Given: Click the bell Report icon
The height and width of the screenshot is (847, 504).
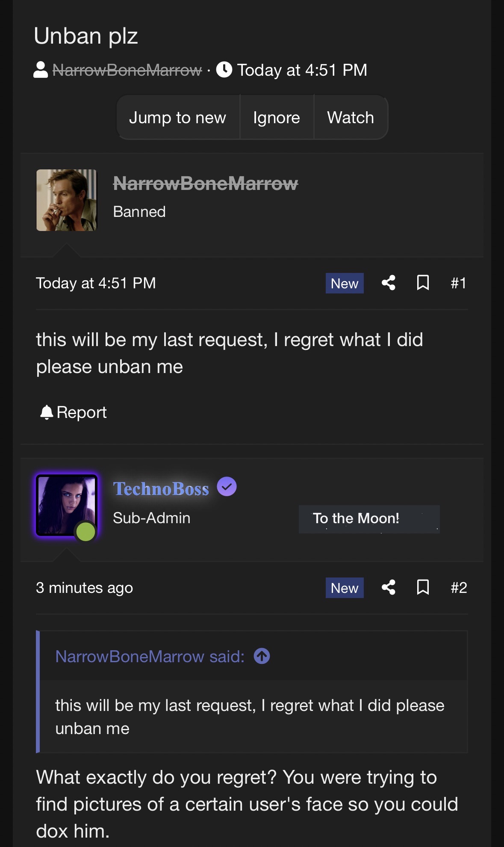Looking at the screenshot, I should tap(46, 412).
